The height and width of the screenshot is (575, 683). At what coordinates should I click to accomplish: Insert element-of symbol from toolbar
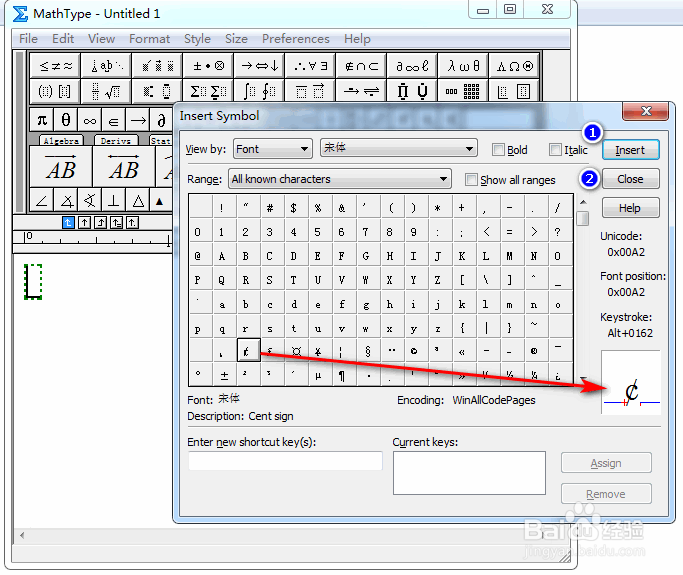point(114,120)
